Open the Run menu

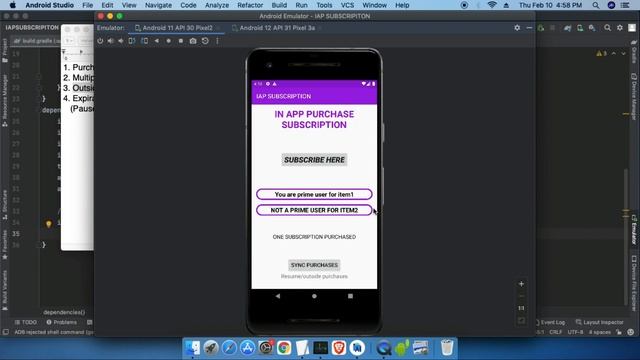(301, 5)
